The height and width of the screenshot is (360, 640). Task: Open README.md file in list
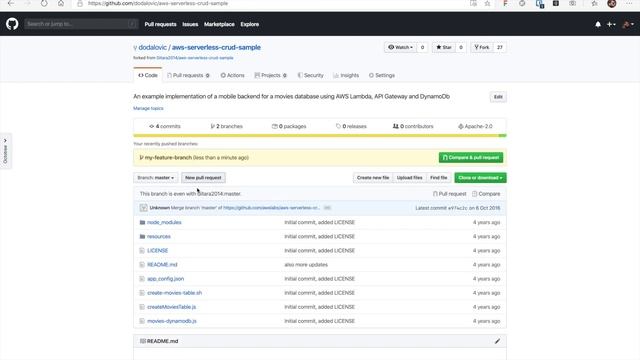(x=162, y=265)
